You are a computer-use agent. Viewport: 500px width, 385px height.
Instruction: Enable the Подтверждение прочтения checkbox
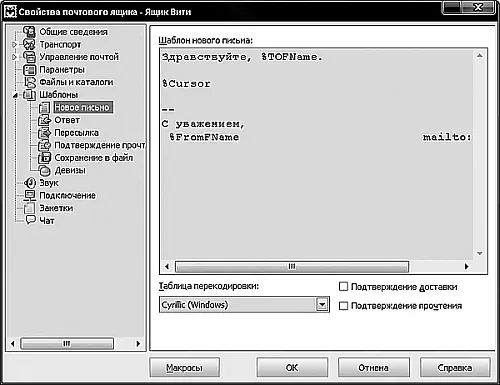tap(343, 305)
